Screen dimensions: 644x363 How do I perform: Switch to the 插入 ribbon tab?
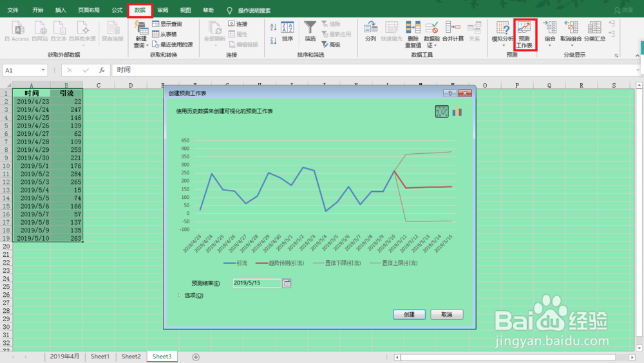coord(61,10)
